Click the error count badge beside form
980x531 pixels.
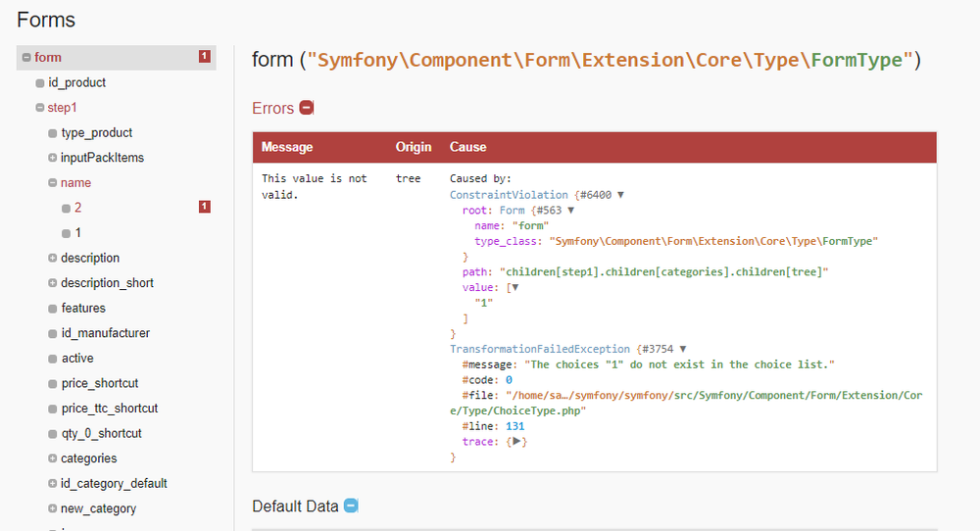pyautogui.click(x=205, y=56)
